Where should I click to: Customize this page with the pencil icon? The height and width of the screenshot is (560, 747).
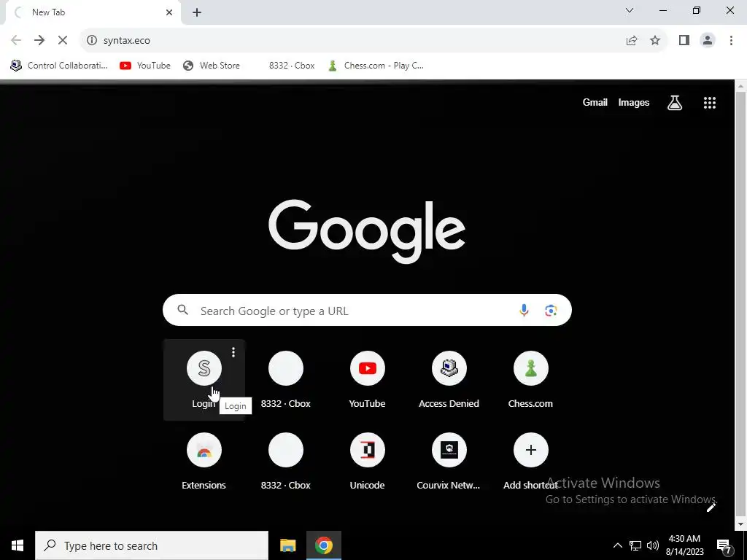[711, 507]
